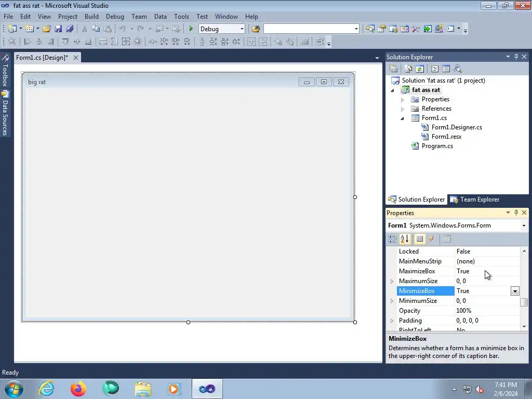The width and height of the screenshot is (532, 399).
Task: Open the Toolbox side tab
Action: (5, 70)
